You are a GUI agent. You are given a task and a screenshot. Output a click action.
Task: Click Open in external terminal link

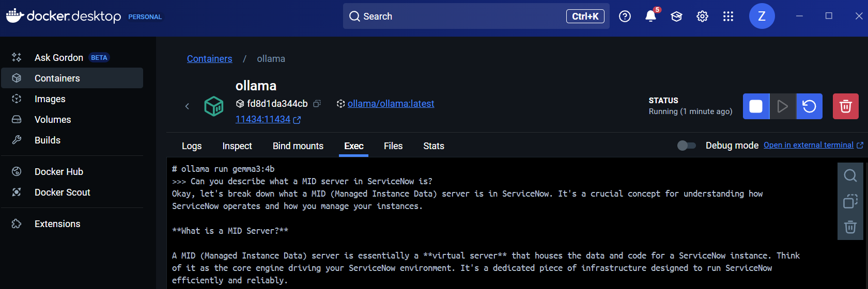[809, 145]
